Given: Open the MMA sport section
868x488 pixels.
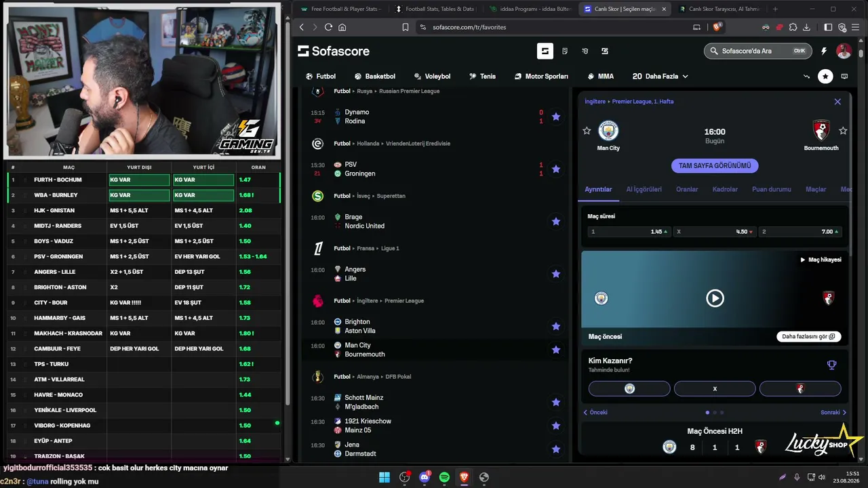Looking at the screenshot, I should pos(600,77).
